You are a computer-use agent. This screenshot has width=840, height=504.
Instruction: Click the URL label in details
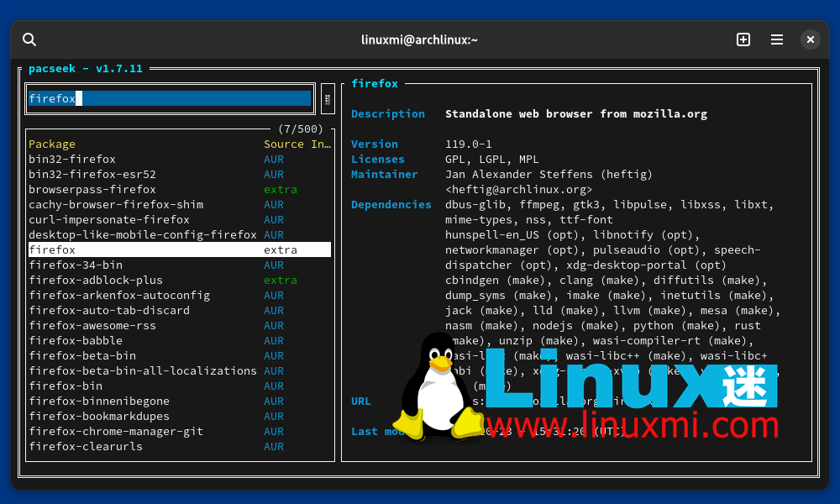[361, 402]
